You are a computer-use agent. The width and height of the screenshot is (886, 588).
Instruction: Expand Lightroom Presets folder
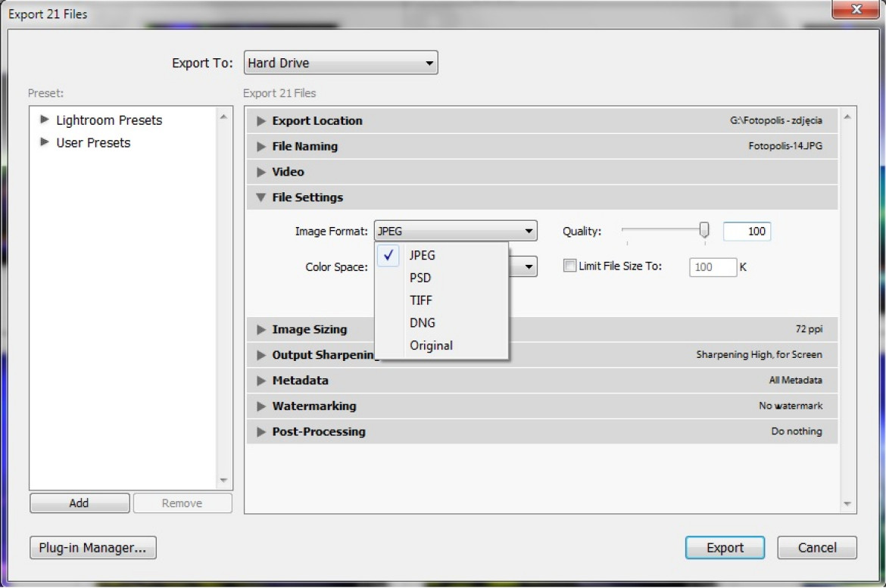pos(44,119)
